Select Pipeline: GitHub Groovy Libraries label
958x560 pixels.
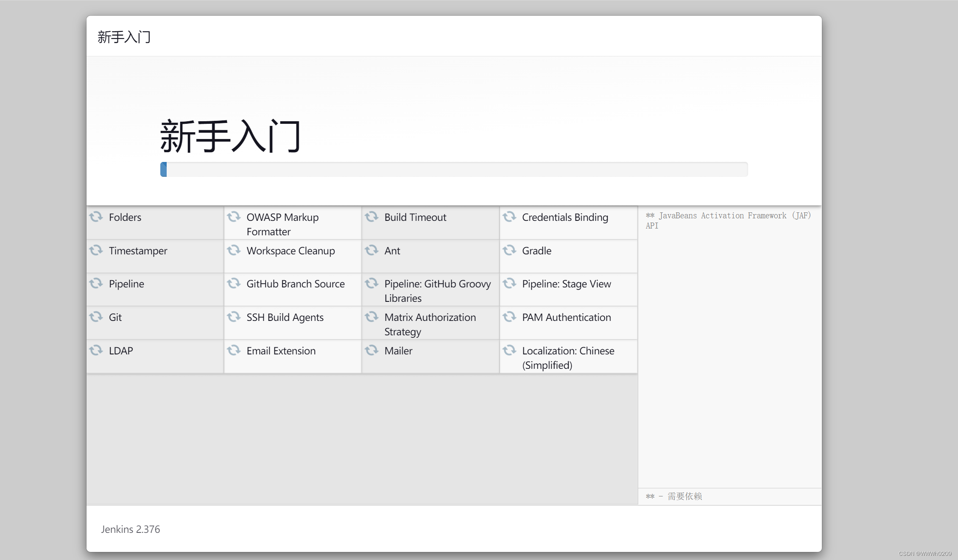[438, 291]
